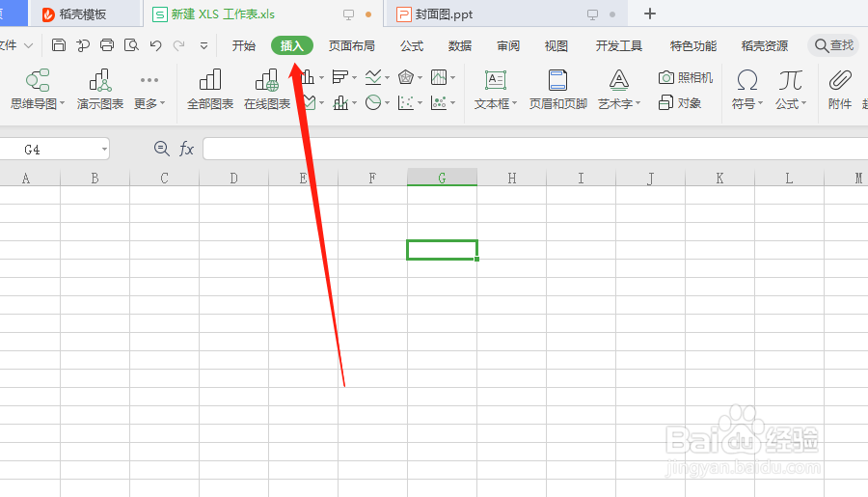Screen dimensions: 868x497
Task: Insert a horizontal bar chart
Action: point(339,77)
